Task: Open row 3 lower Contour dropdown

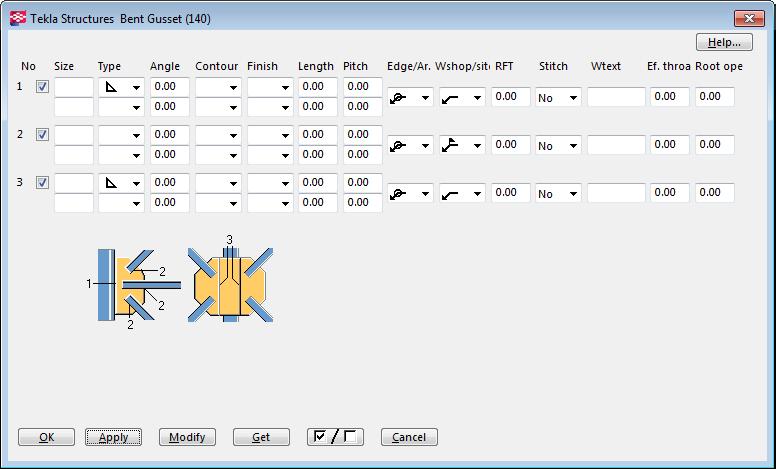Action: [x=218, y=203]
